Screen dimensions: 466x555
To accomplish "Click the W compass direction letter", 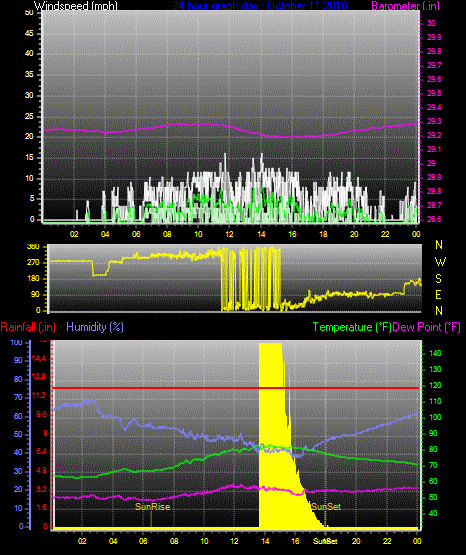I will coord(440,262).
